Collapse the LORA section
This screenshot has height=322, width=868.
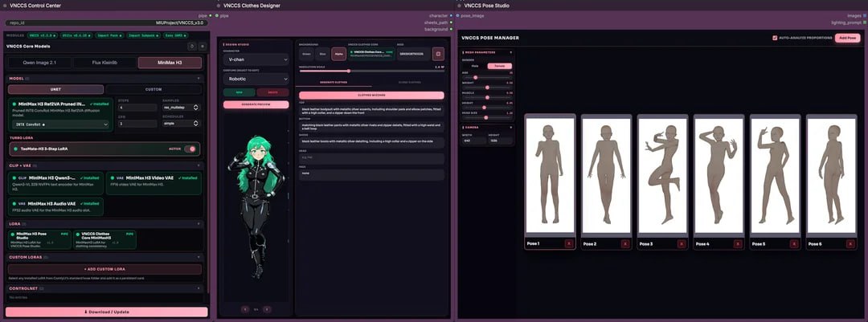point(199,224)
